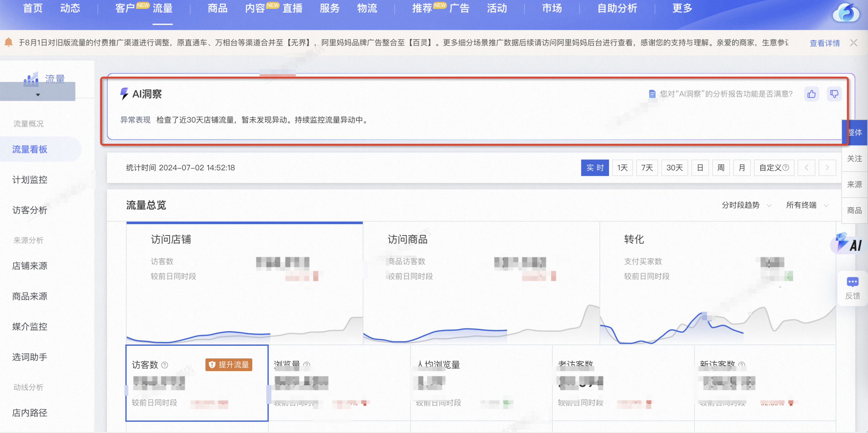The image size is (868, 433).
Task: Open 选词助手 in the sidebar
Action: point(30,357)
